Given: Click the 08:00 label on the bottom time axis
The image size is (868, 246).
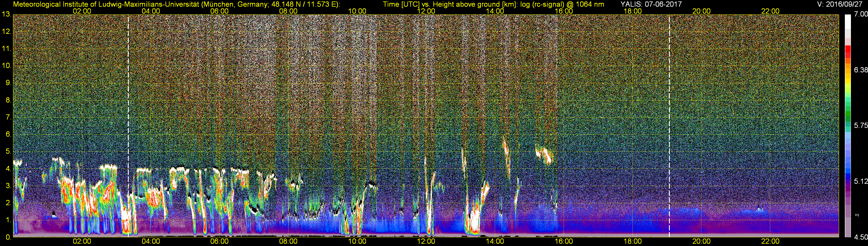Looking at the screenshot, I should click(x=288, y=241).
